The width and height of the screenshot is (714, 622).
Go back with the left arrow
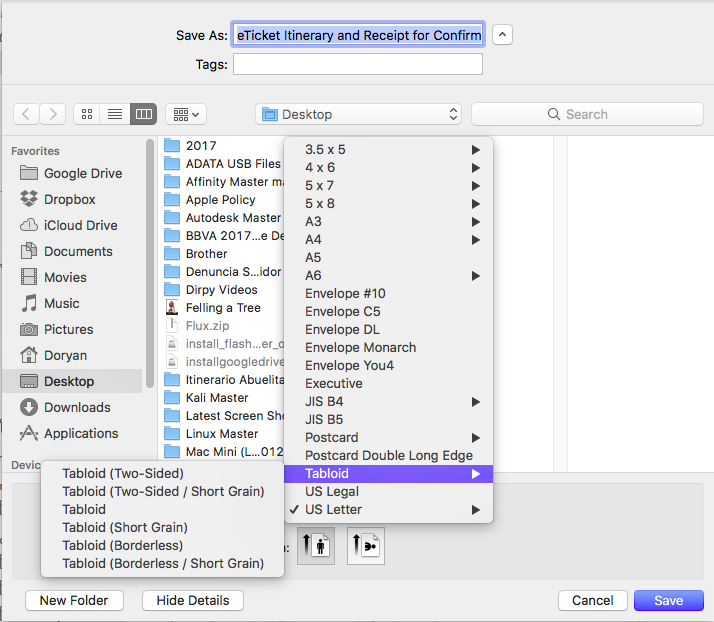tap(26, 114)
